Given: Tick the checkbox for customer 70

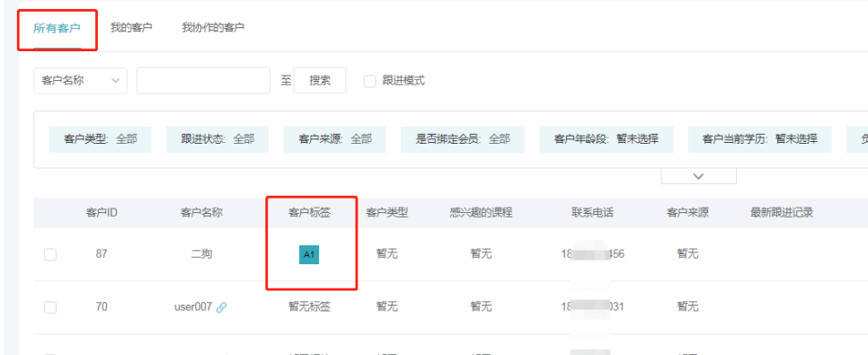Looking at the screenshot, I should [x=50, y=307].
